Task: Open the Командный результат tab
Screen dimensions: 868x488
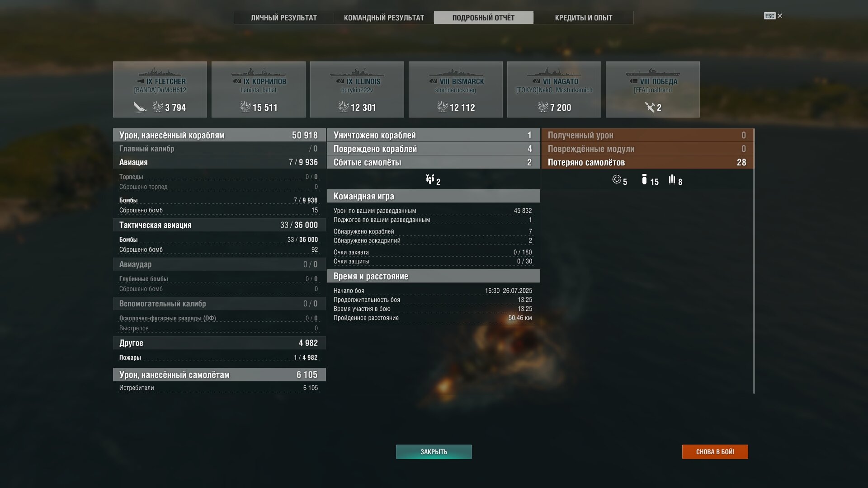Action: click(384, 18)
